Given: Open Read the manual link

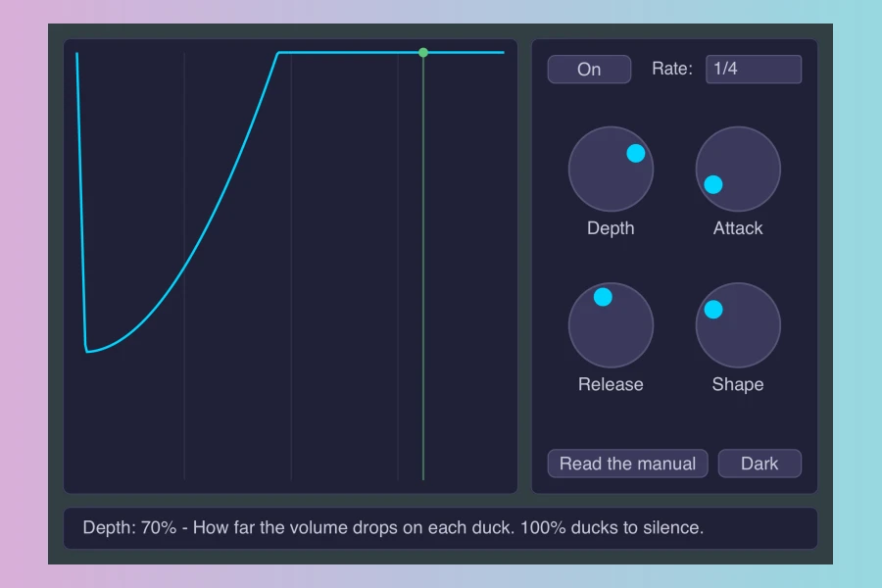Looking at the screenshot, I should click(x=628, y=464).
